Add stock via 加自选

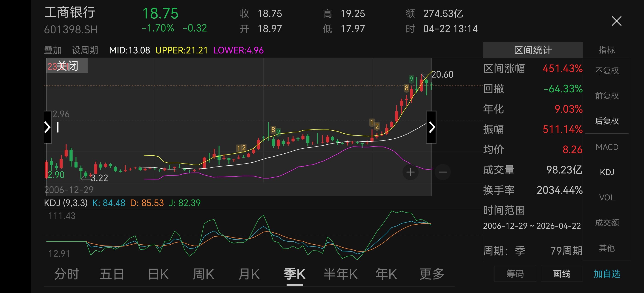(607, 274)
